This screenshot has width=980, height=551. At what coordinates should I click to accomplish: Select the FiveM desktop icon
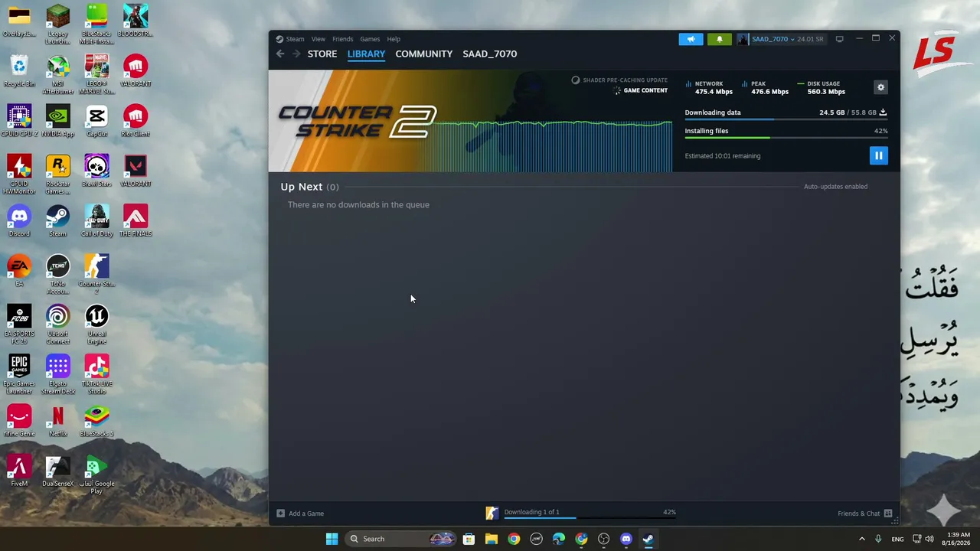tap(19, 471)
